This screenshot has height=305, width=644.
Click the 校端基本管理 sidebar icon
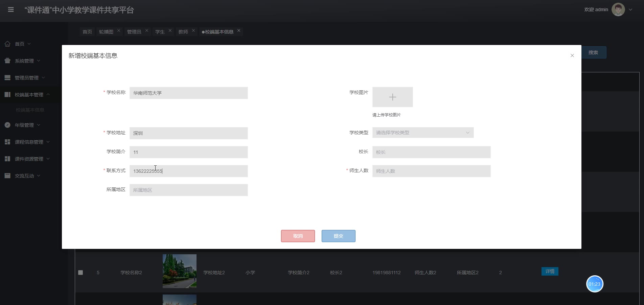pos(7,94)
